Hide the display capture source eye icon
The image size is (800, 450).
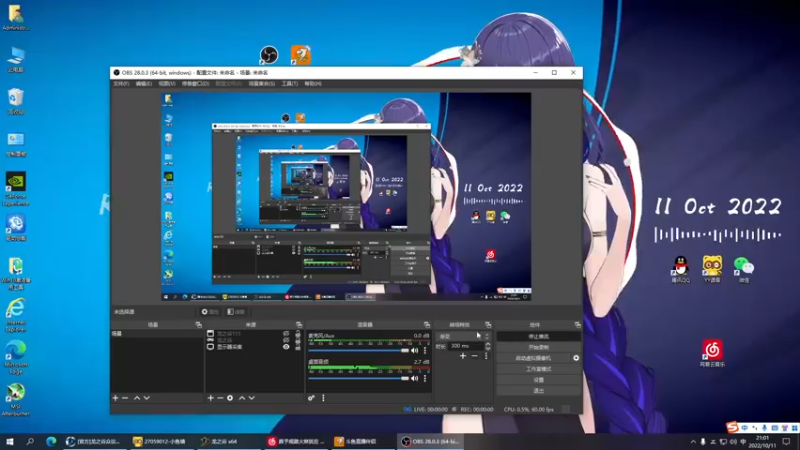tap(286, 347)
